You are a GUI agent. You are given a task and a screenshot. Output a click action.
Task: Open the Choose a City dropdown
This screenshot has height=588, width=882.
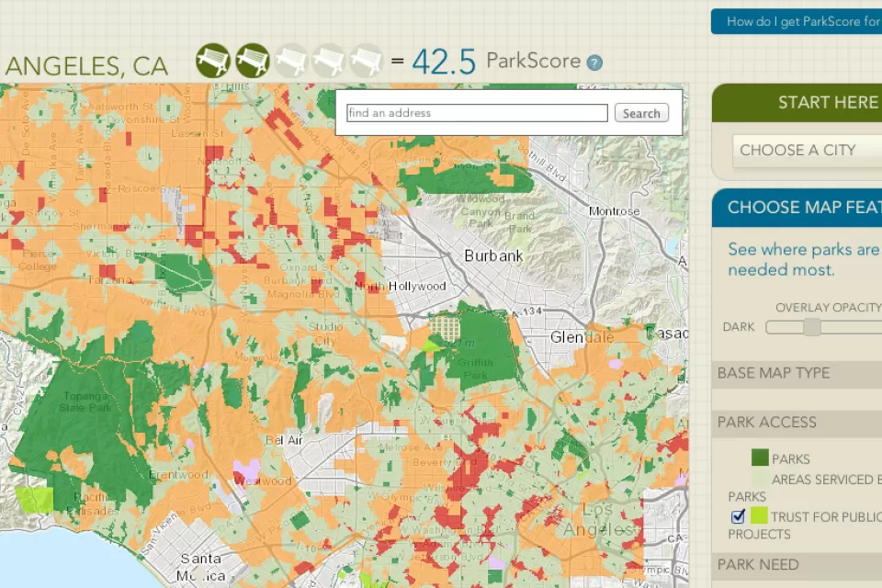tap(808, 151)
